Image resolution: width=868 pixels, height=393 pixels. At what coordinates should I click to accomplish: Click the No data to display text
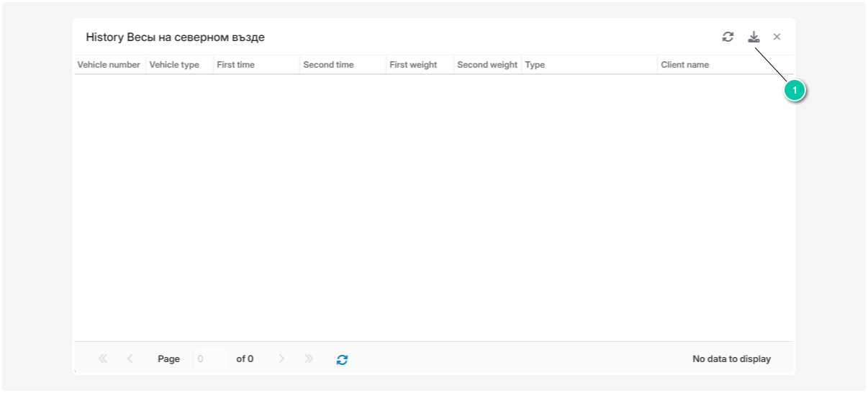click(731, 358)
